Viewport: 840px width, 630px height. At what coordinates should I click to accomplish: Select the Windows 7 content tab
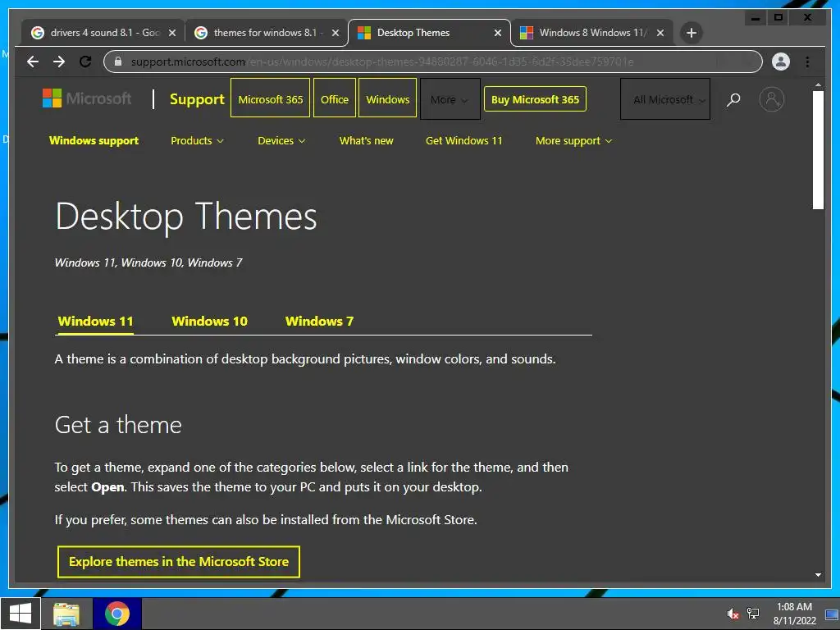[x=319, y=322]
